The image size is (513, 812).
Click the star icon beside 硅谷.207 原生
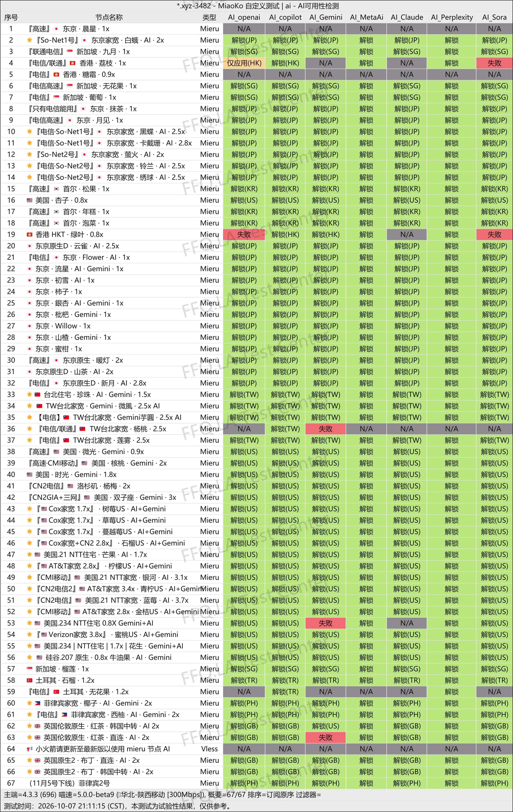[x=30, y=657]
